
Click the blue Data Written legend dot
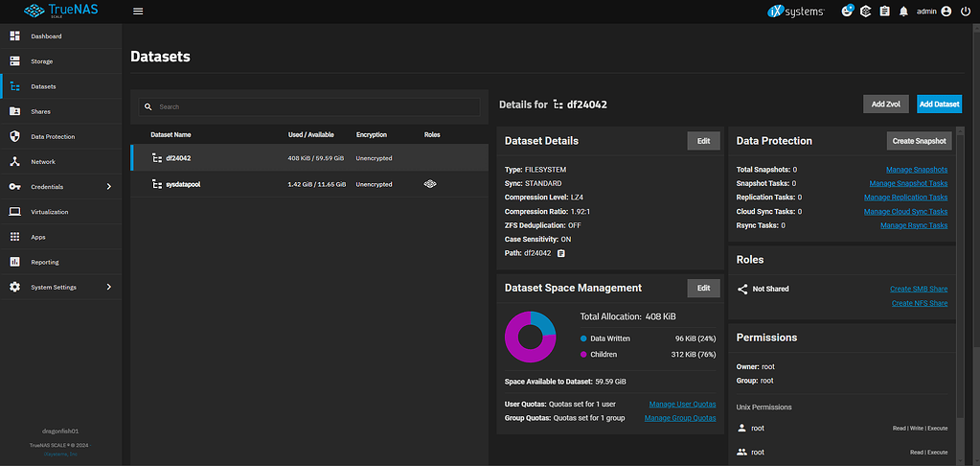[583, 338]
